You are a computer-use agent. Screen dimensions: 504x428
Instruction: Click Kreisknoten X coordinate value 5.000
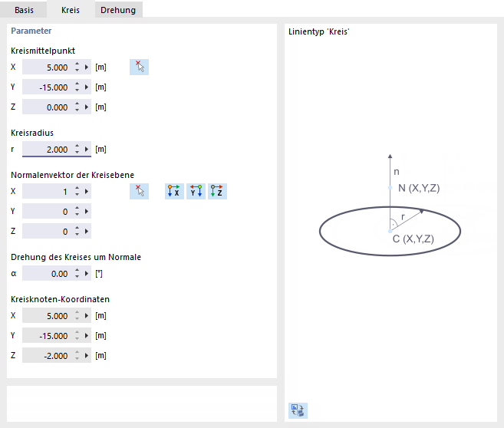pos(58,316)
